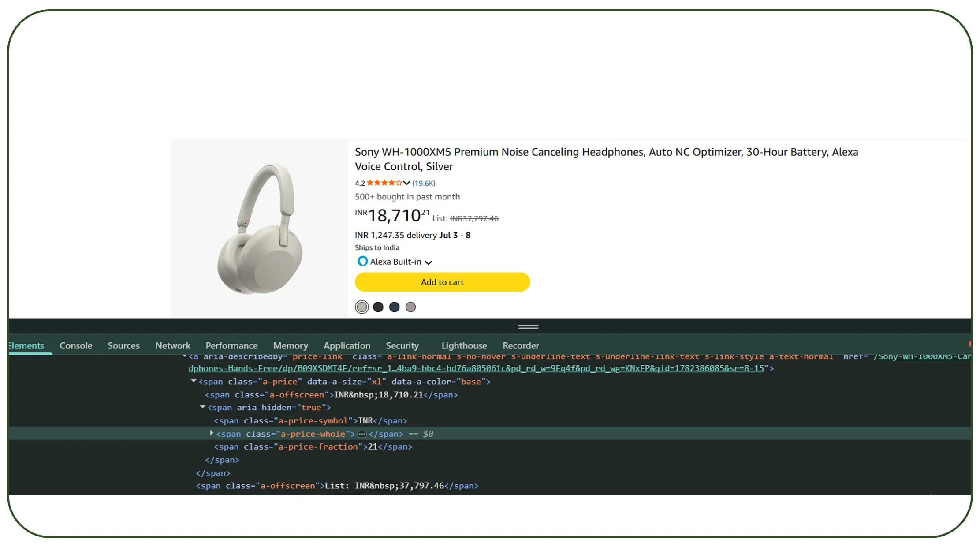Select the smoky pink color swatch
Image resolution: width=980 pixels, height=547 pixels.
[x=411, y=307]
